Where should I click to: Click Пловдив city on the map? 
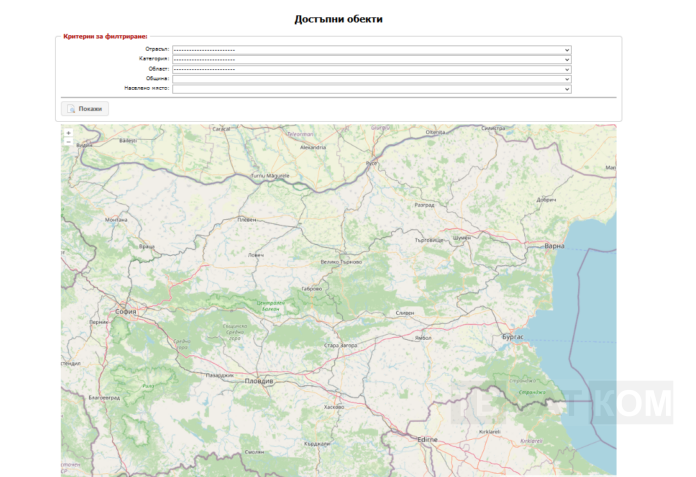tap(259, 381)
